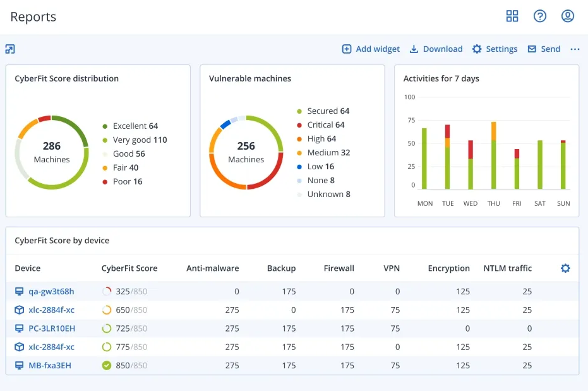Click the expand dashboard fullscreen icon

[10, 49]
